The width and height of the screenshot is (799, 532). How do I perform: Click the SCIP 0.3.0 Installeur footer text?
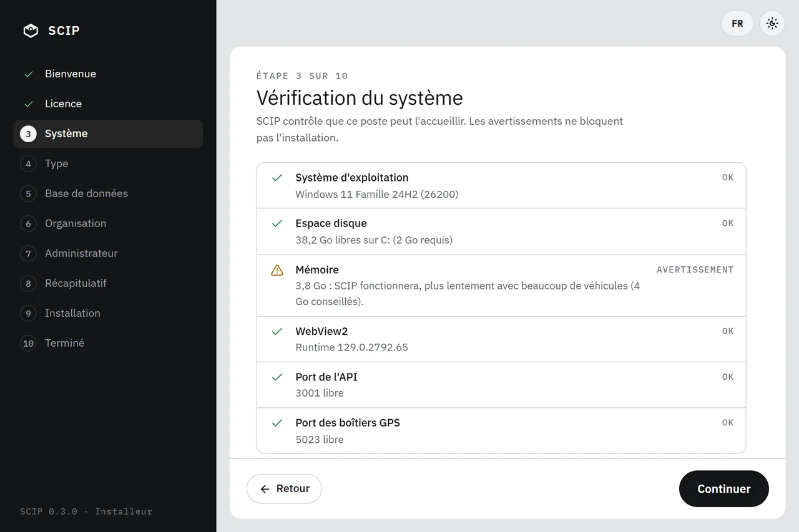(x=86, y=511)
